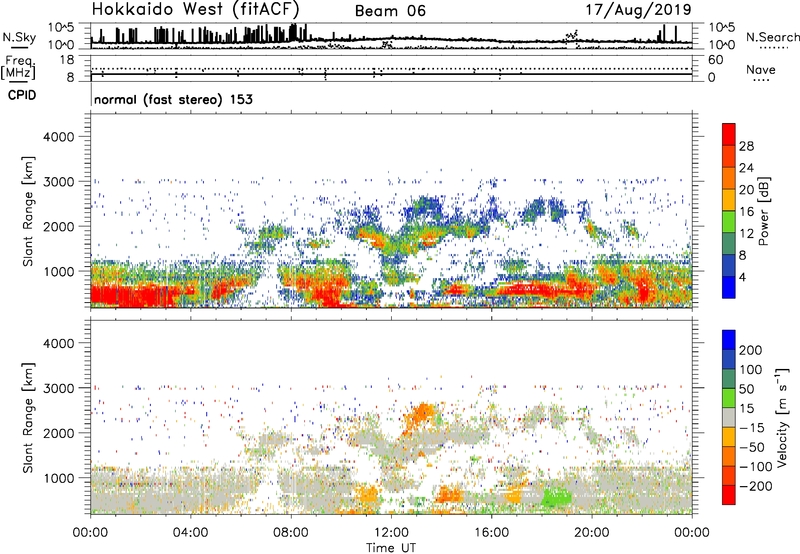Click the '-15' label on the velocity colorbar
The image size is (800, 554).
tap(750, 428)
